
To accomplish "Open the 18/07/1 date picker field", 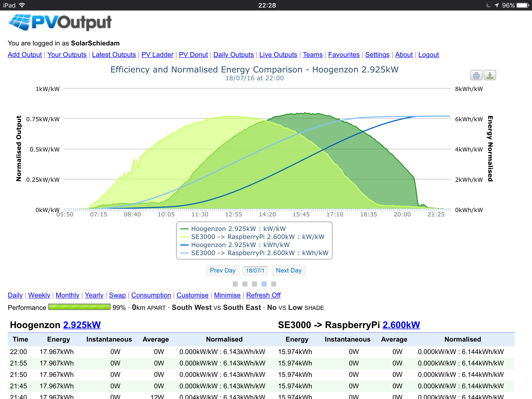I will tap(255, 271).
